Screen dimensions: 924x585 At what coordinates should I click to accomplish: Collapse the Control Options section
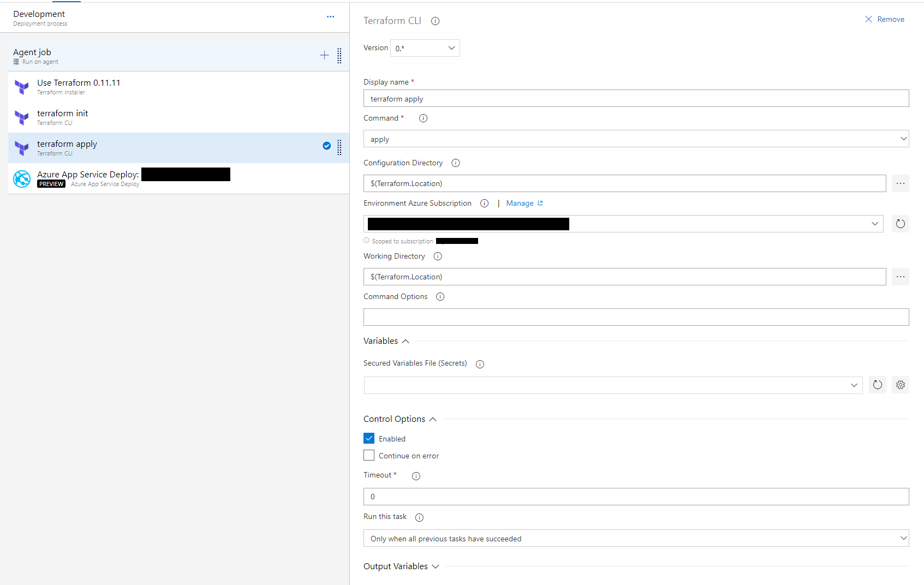400,419
